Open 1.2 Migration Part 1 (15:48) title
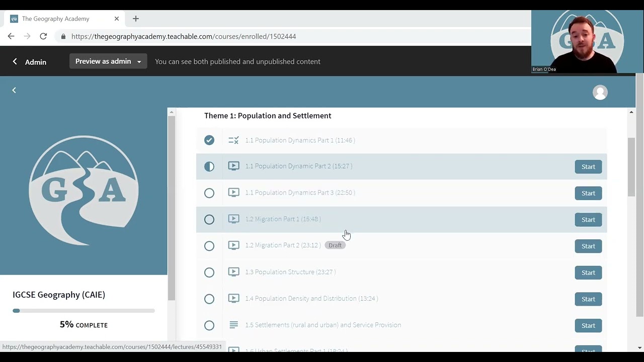The height and width of the screenshot is (362, 644). pyautogui.click(x=283, y=219)
